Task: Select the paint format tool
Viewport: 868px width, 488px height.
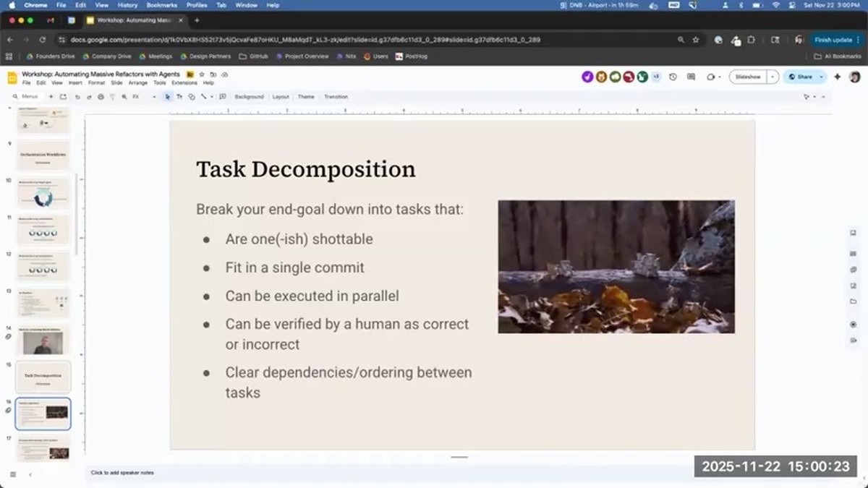Action: (112, 97)
